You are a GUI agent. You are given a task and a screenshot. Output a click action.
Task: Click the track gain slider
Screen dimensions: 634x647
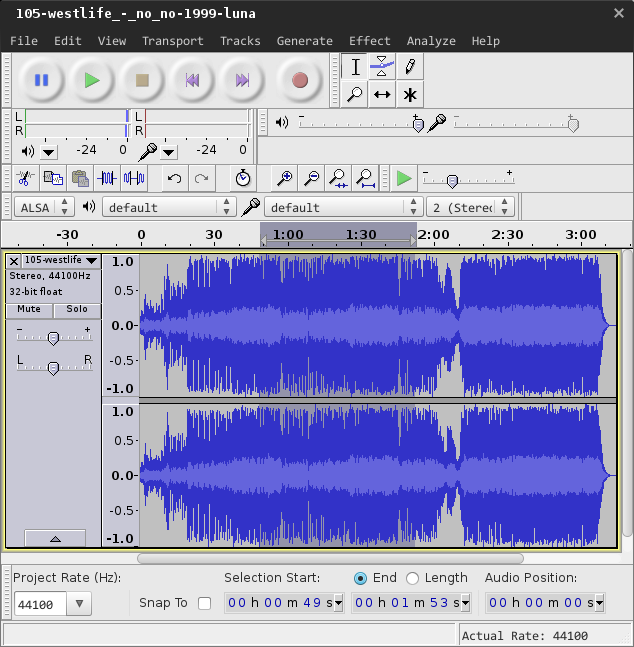(x=53, y=338)
